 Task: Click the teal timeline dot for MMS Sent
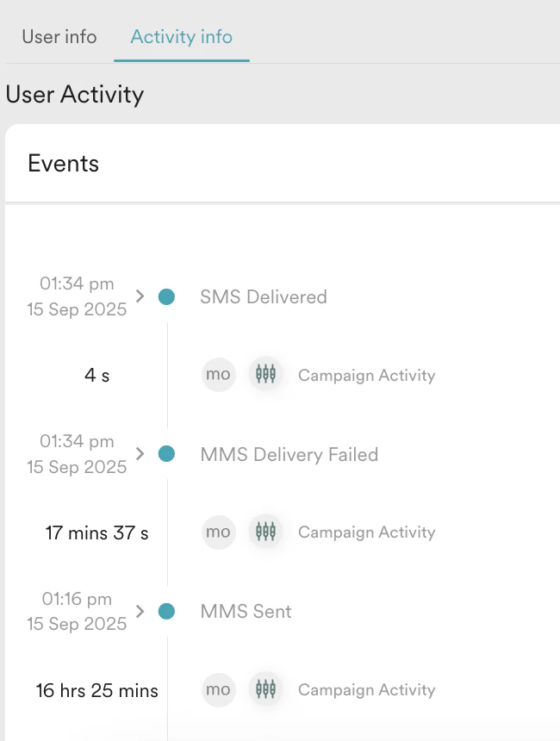click(165, 612)
